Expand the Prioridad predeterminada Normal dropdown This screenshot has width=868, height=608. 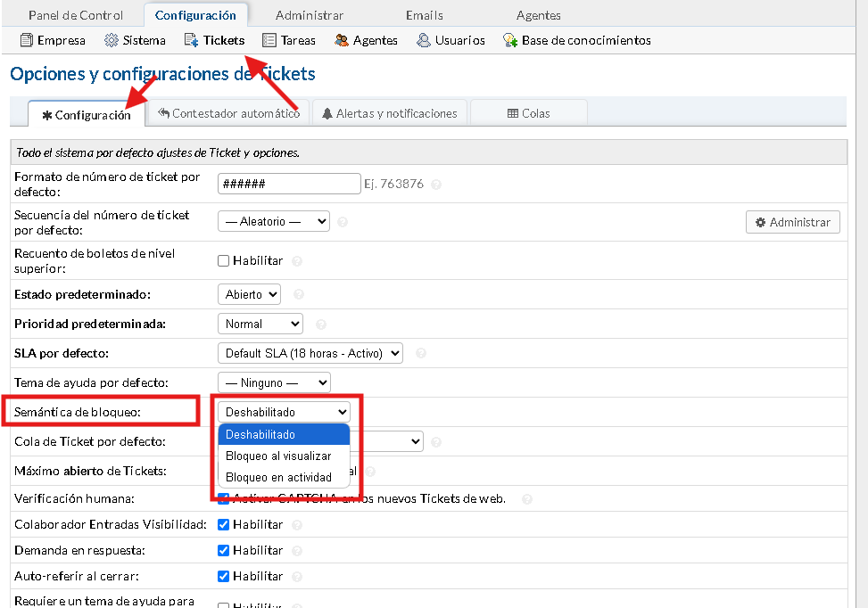click(x=260, y=325)
